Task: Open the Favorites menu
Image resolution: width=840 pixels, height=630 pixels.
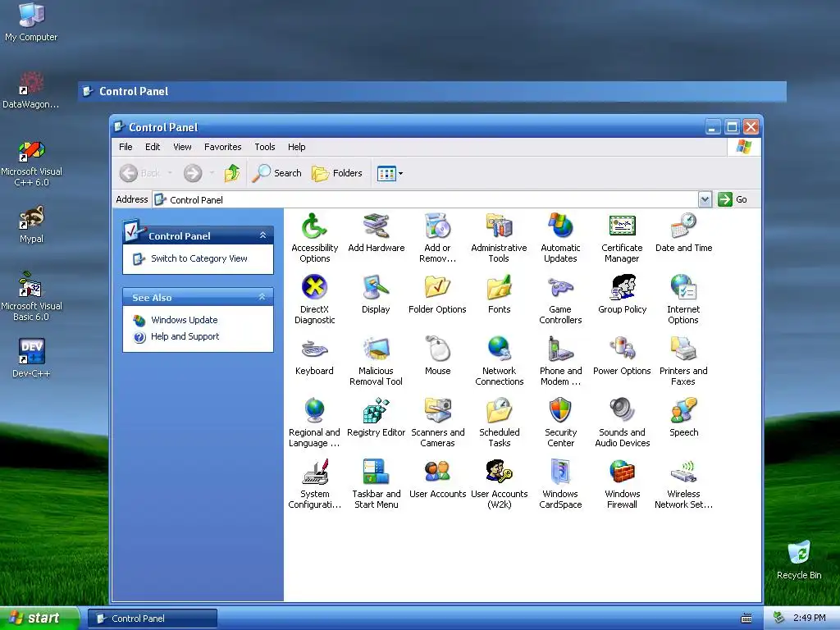Action: [x=223, y=147]
